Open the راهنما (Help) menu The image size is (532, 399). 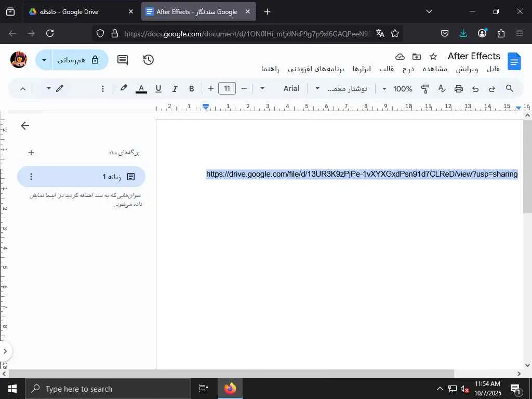pos(270,69)
